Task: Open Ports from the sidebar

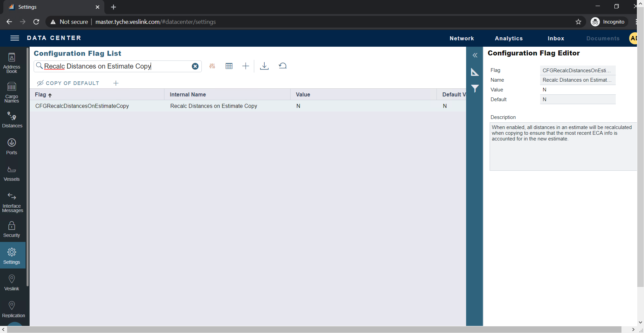Action: tap(12, 147)
